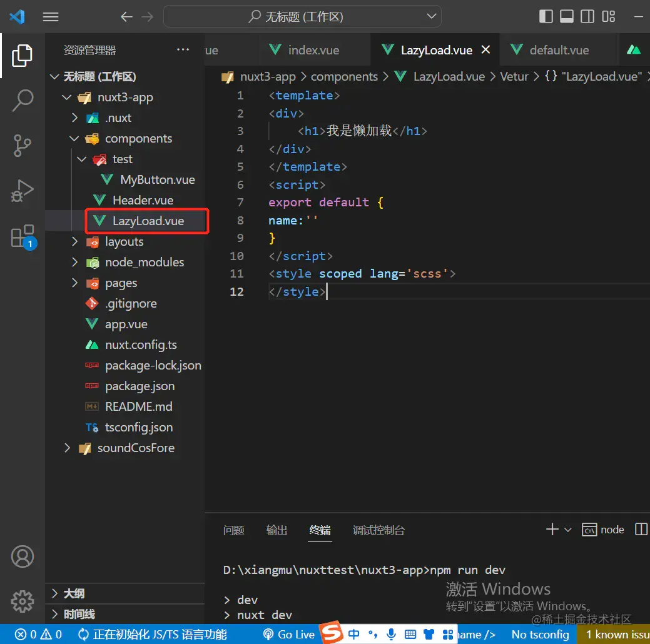This screenshot has width=650, height=644.
Task: Toggle secondary side bar layout icon
Action: pos(587,17)
